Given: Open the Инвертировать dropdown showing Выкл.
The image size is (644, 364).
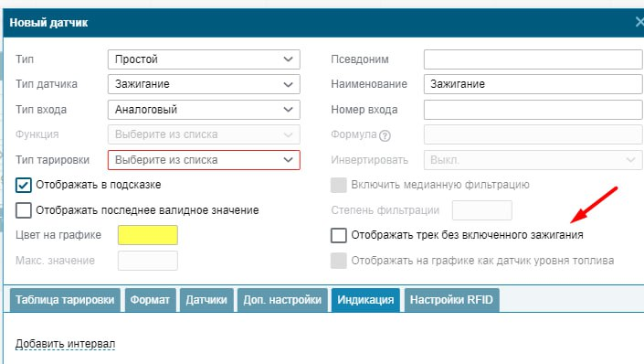Looking at the screenshot, I should pyautogui.click(x=533, y=160).
